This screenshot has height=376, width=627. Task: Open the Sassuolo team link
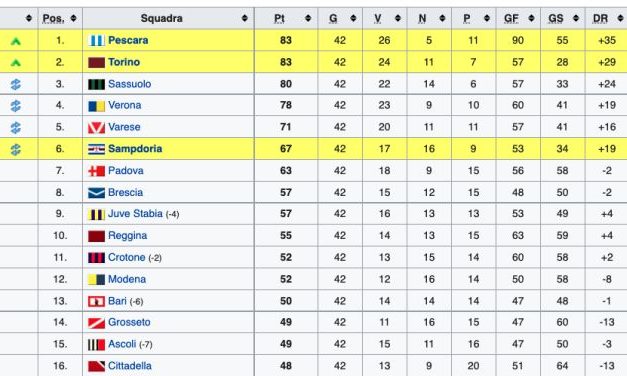pos(130,84)
